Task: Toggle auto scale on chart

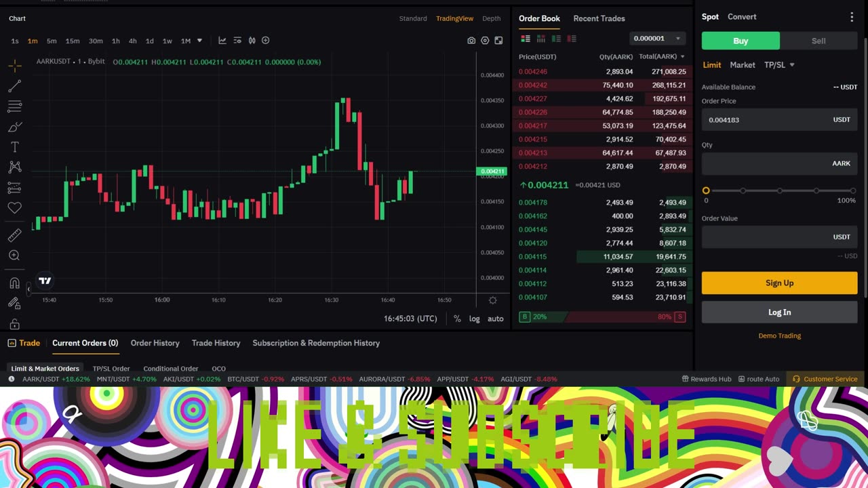Action: click(x=496, y=319)
